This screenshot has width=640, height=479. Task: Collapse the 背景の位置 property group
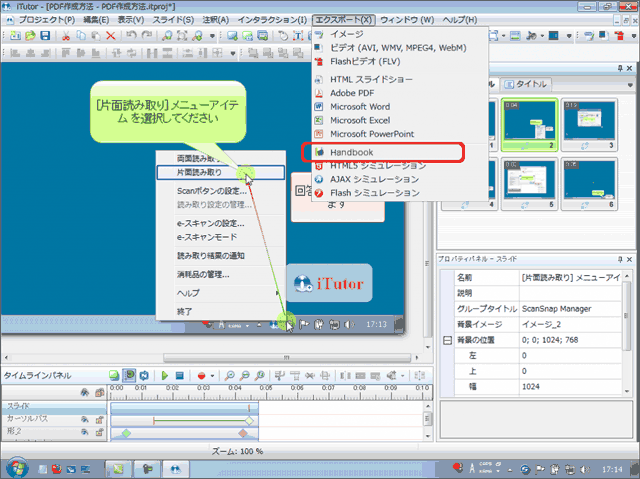[447, 340]
